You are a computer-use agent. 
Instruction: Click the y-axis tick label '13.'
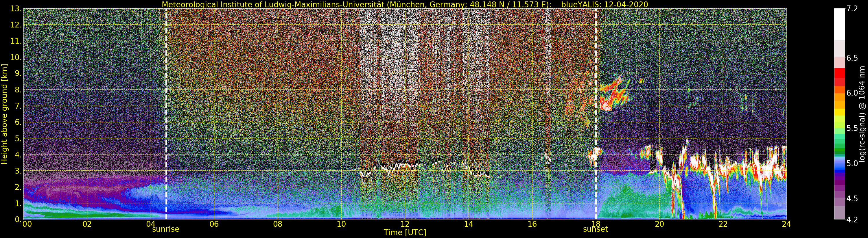click(16, 8)
